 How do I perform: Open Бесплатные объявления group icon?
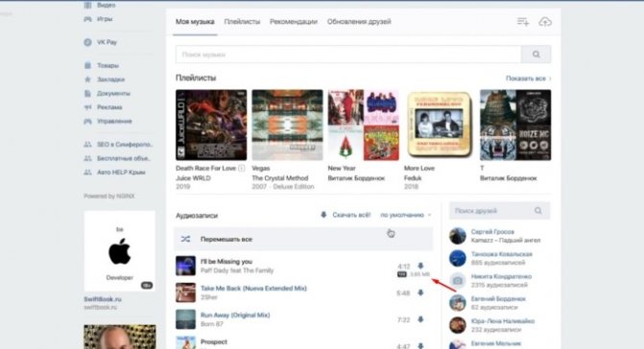[87, 158]
